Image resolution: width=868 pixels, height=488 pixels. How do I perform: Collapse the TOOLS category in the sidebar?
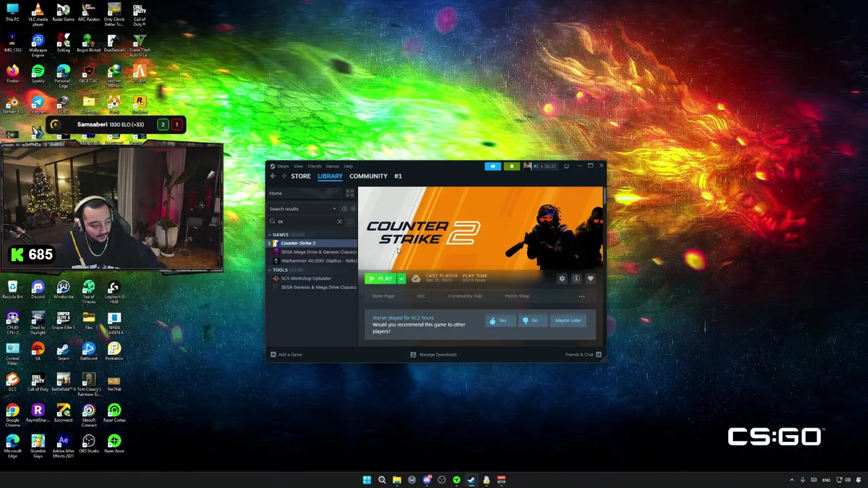[269, 270]
